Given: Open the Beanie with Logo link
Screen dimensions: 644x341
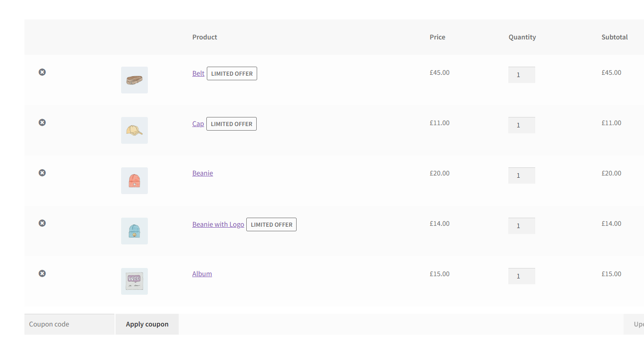Looking at the screenshot, I should click(218, 224).
